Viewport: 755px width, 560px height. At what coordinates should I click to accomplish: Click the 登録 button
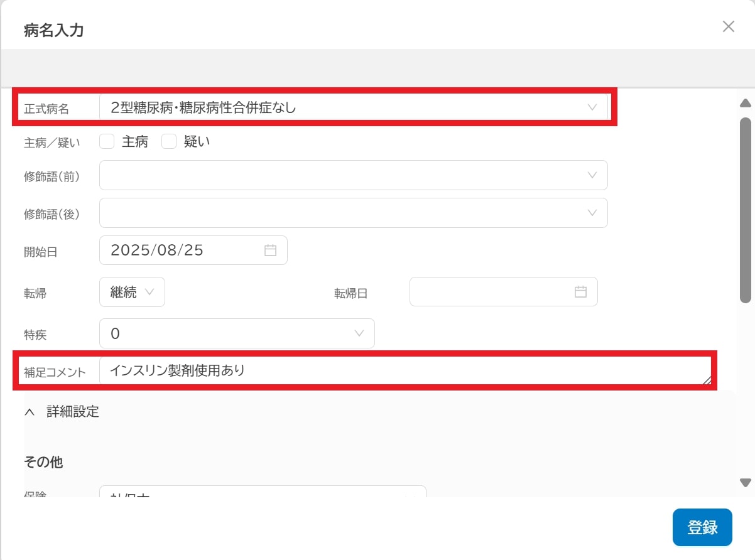coord(702,527)
